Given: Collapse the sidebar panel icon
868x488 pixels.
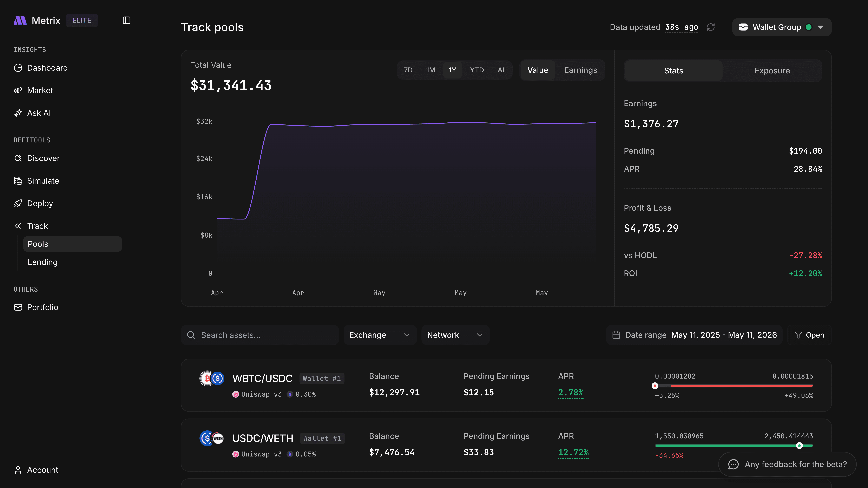Looking at the screenshot, I should pyautogui.click(x=126, y=21).
